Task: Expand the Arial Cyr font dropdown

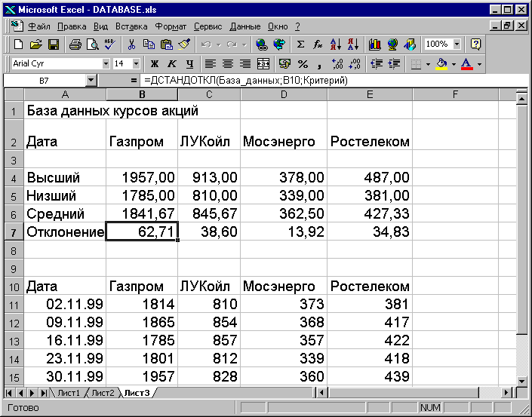Action: 106,64
